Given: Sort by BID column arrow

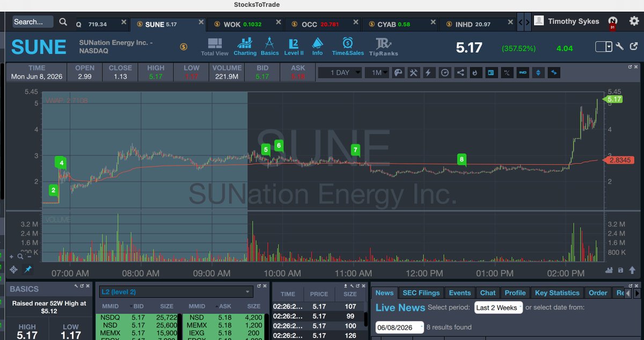Looking at the screenshot, I should [131, 306].
